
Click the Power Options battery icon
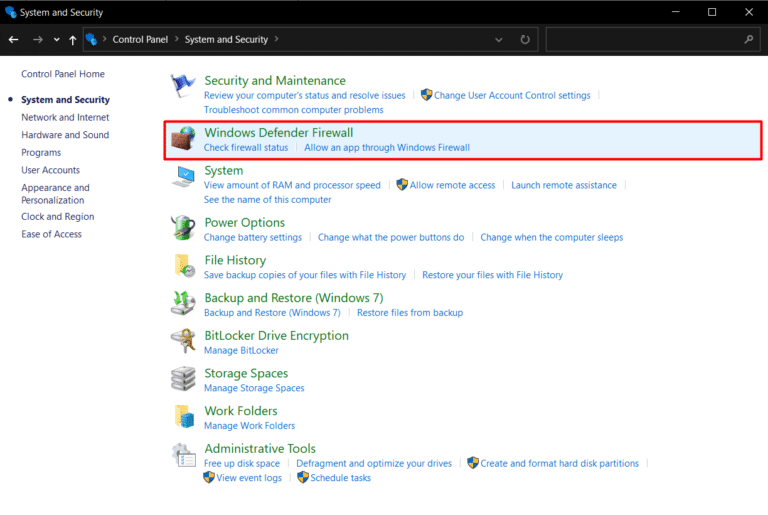(183, 229)
